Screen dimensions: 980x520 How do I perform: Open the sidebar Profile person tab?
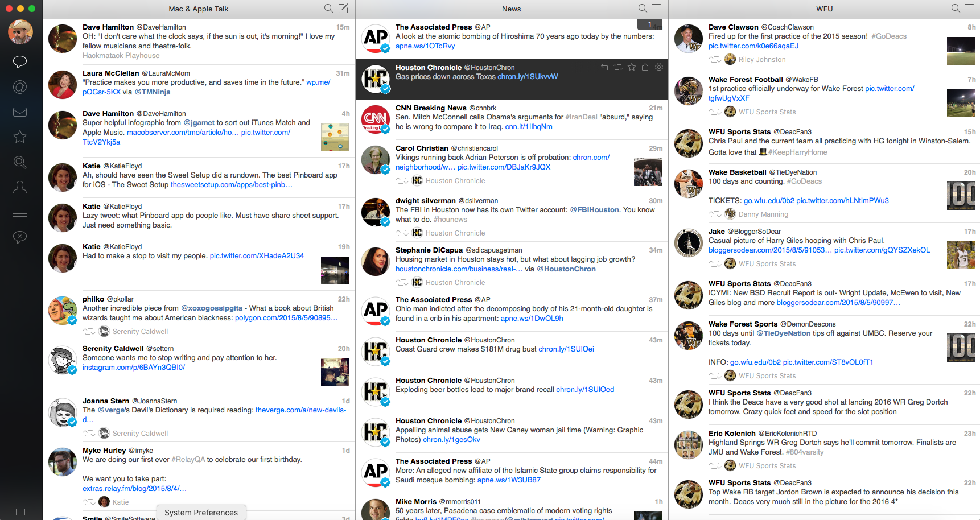coord(20,187)
